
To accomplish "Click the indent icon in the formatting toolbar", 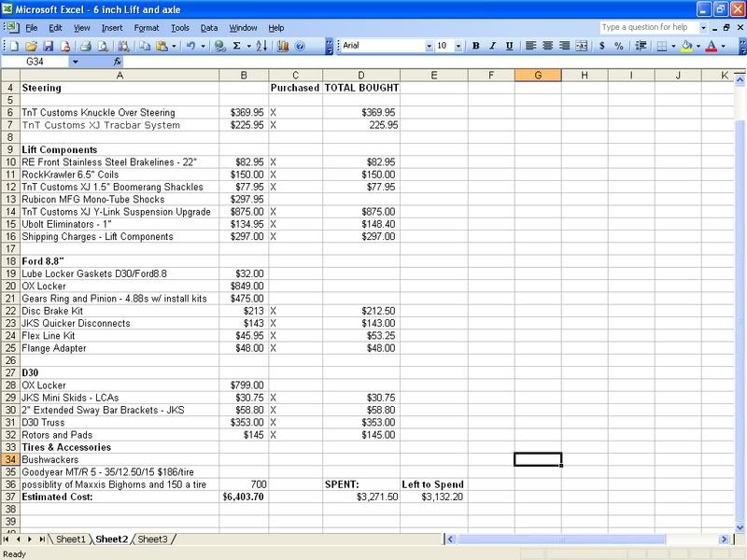I will click(x=641, y=46).
